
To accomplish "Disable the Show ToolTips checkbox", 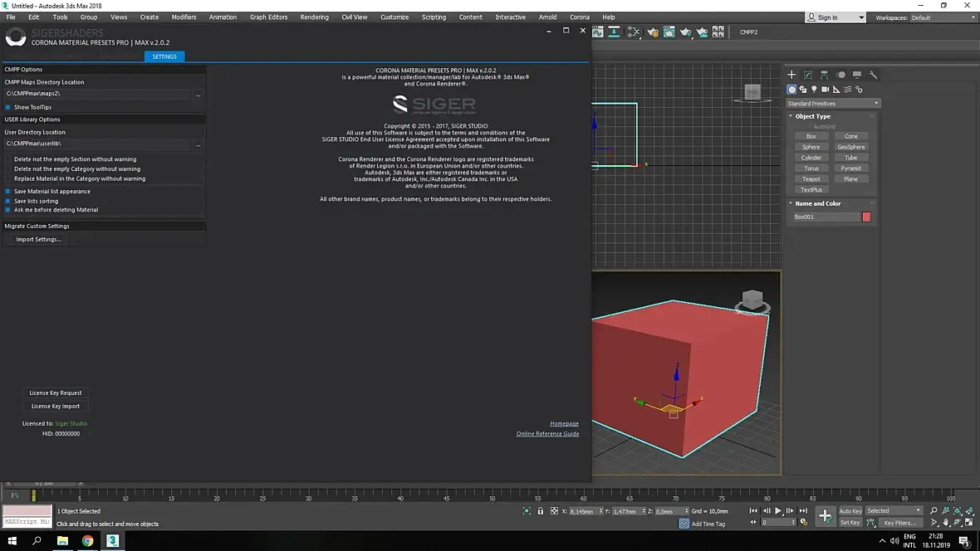I will [x=8, y=107].
